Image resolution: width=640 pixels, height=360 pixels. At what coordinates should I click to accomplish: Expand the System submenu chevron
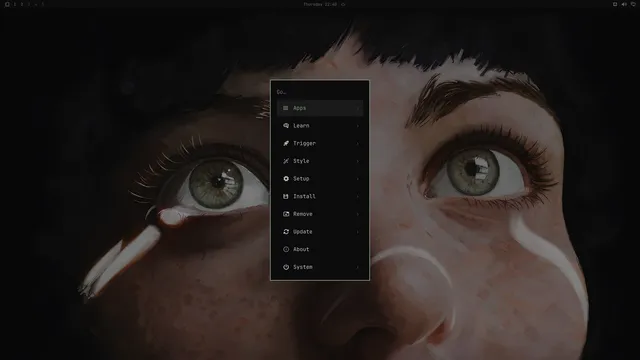pyautogui.click(x=358, y=267)
